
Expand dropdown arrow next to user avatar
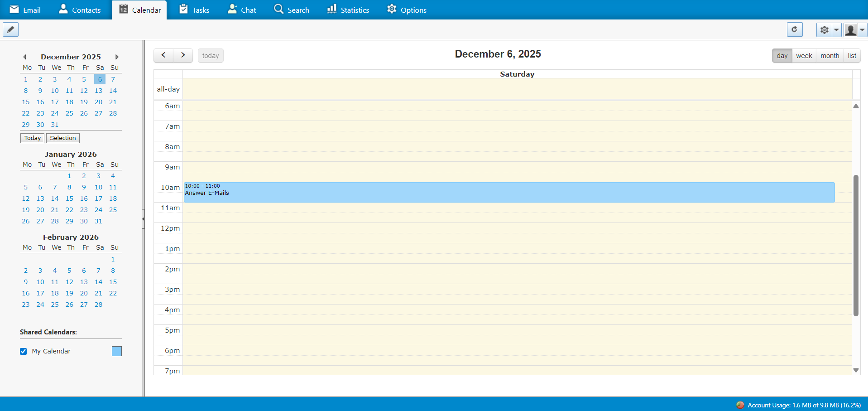point(863,30)
